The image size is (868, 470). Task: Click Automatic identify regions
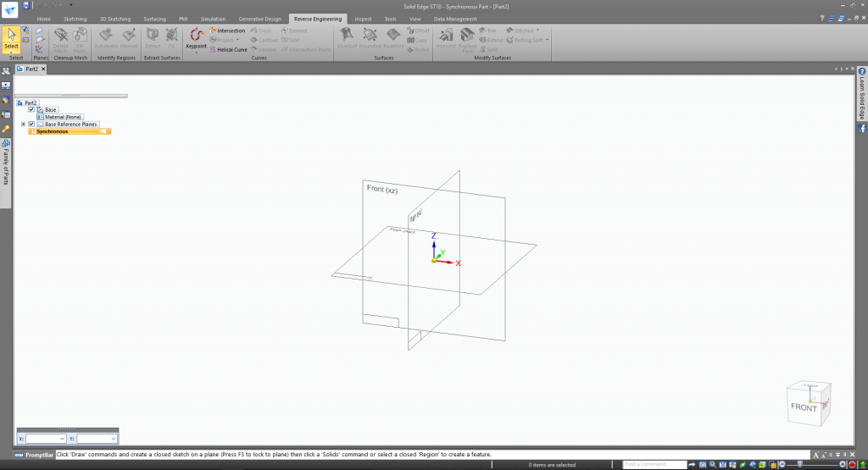coord(106,39)
